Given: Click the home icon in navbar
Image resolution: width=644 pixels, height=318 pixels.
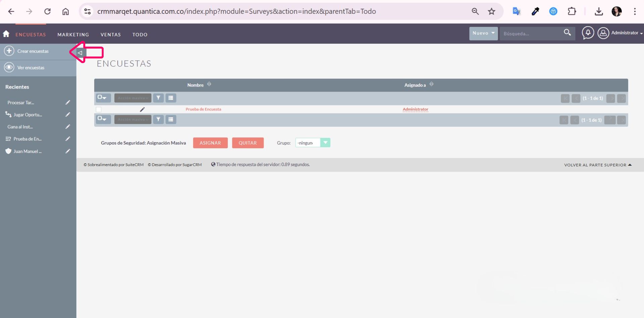Looking at the screenshot, I should click(6, 34).
